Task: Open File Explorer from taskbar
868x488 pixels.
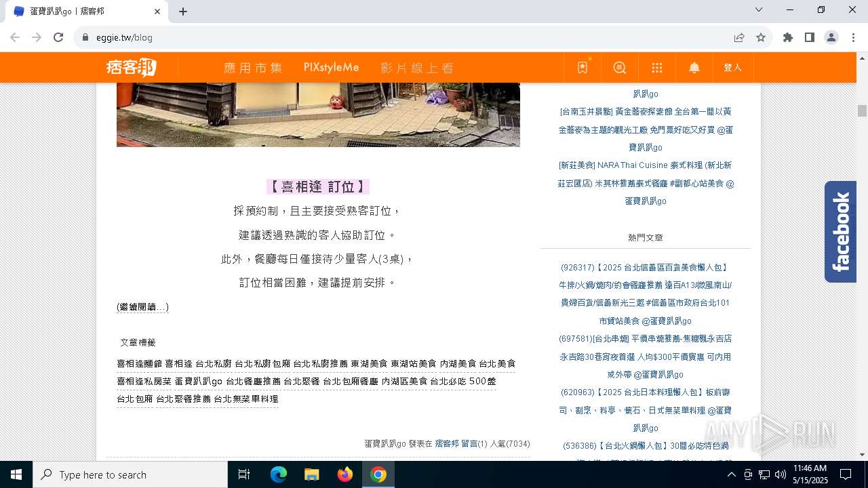Action: point(312,474)
